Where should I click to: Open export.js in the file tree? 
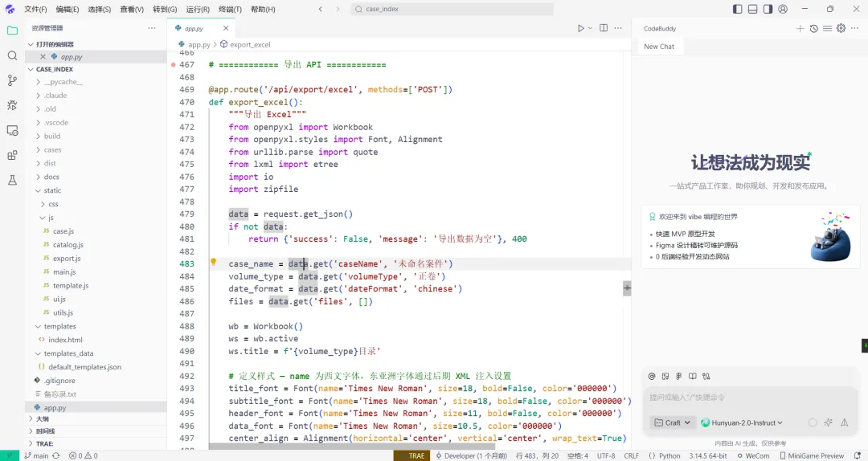pyautogui.click(x=67, y=259)
